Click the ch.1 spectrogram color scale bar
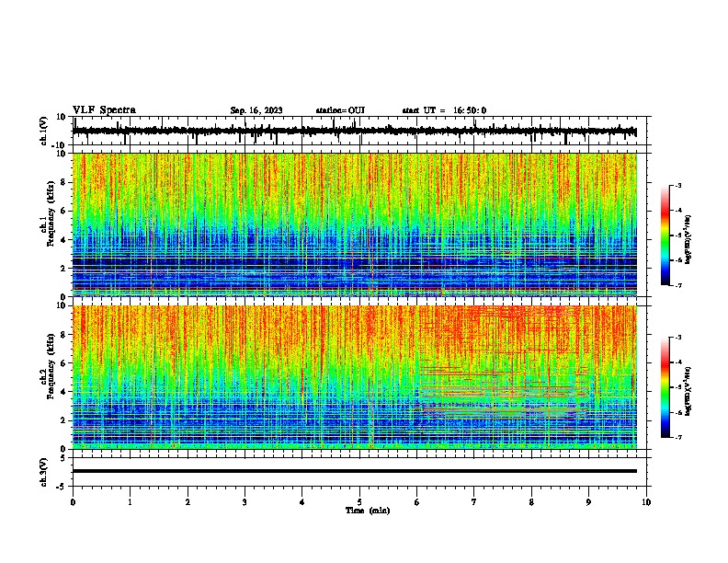This screenshot has height=563, width=728. (665, 236)
